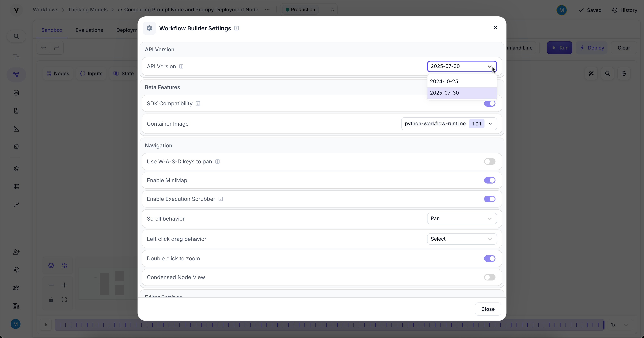Open Scroll behavior Pan dropdown

[462, 219]
